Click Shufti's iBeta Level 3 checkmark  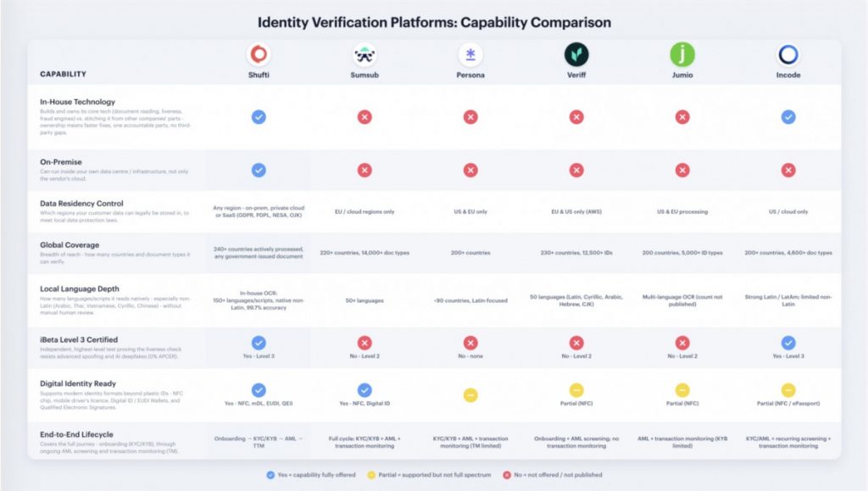click(259, 343)
